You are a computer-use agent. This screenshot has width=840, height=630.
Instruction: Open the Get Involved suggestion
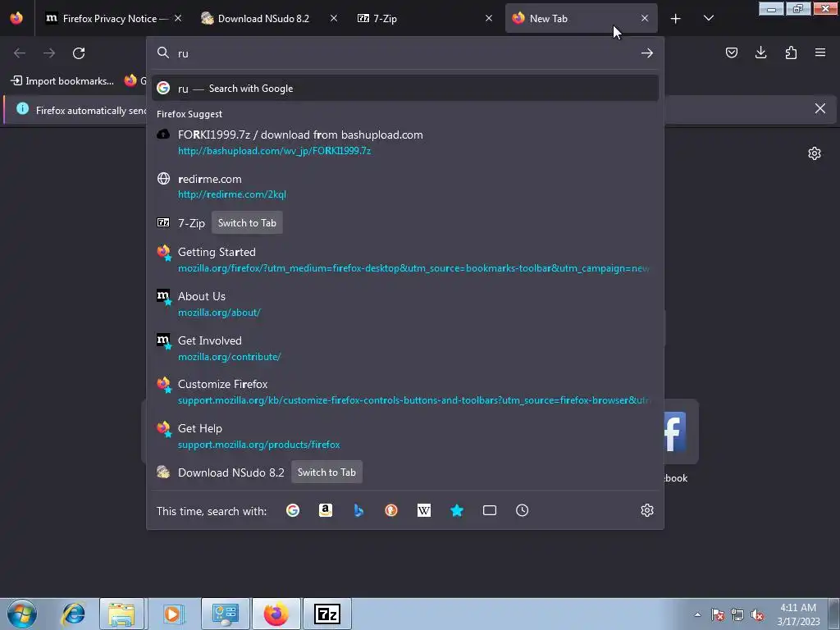click(405, 348)
